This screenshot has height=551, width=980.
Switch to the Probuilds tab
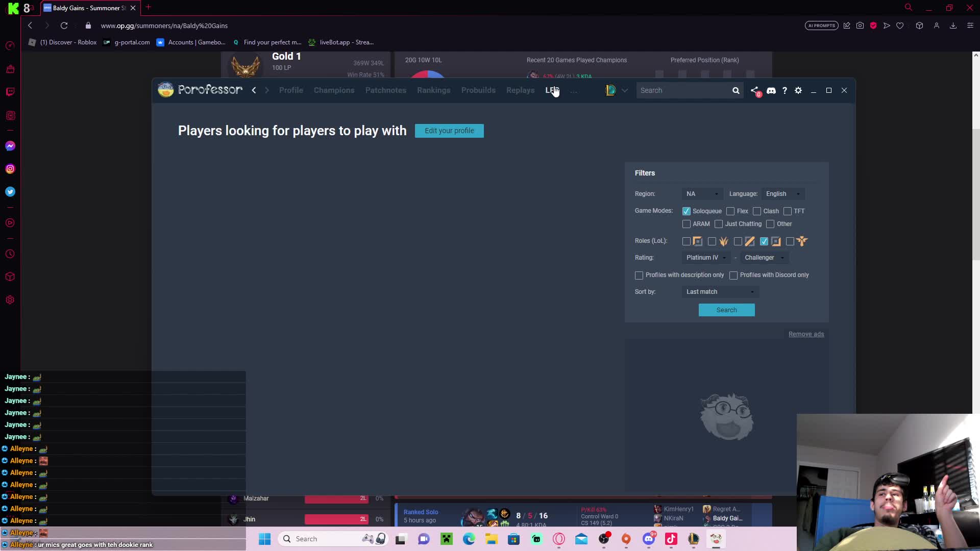coord(478,90)
